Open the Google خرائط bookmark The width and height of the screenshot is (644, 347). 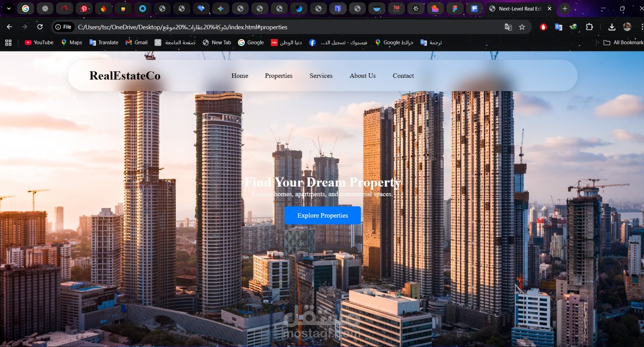pos(394,42)
